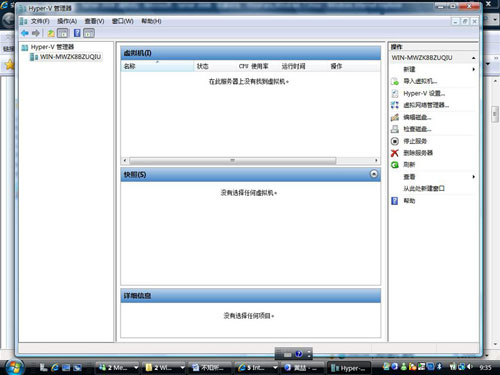Click the Forward arrow in the toolbar
The width and height of the screenshot is (500, 375).
36,33
